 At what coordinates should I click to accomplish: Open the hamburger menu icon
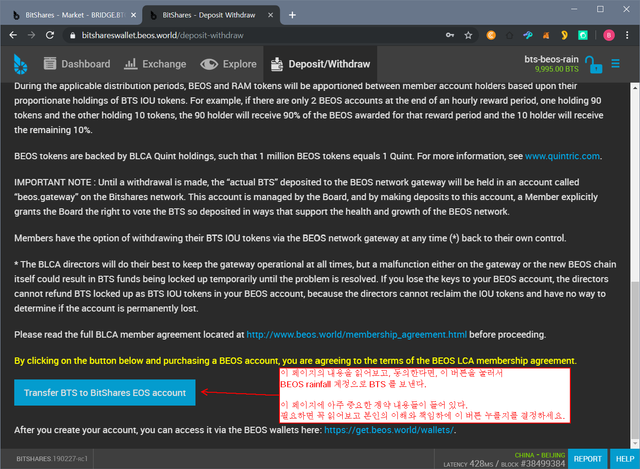pyautogui.click(x=616, y=64)
